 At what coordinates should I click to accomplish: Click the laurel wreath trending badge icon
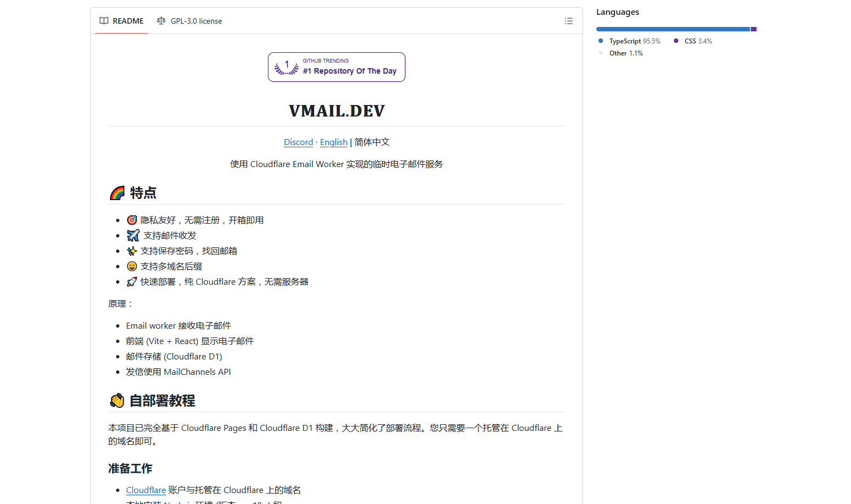pos(286,67)
